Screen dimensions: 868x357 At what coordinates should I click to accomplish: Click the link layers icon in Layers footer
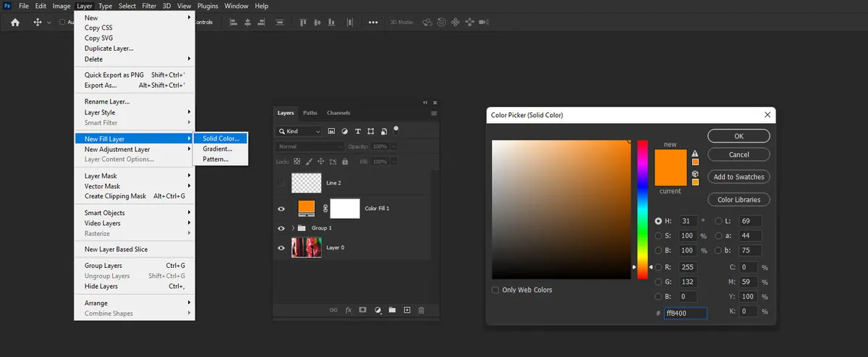[x=333, y=310]
